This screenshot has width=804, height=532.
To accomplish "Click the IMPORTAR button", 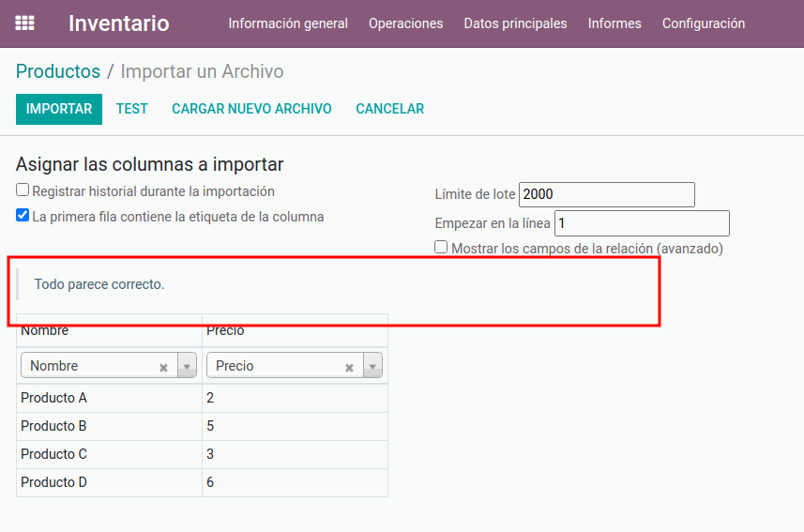I will tap(59, 109).
